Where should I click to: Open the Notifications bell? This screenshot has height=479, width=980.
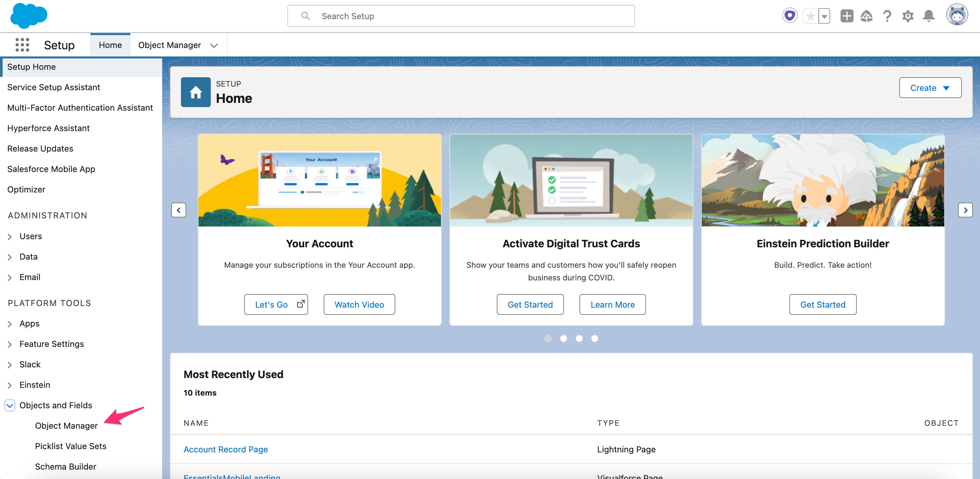929,16
